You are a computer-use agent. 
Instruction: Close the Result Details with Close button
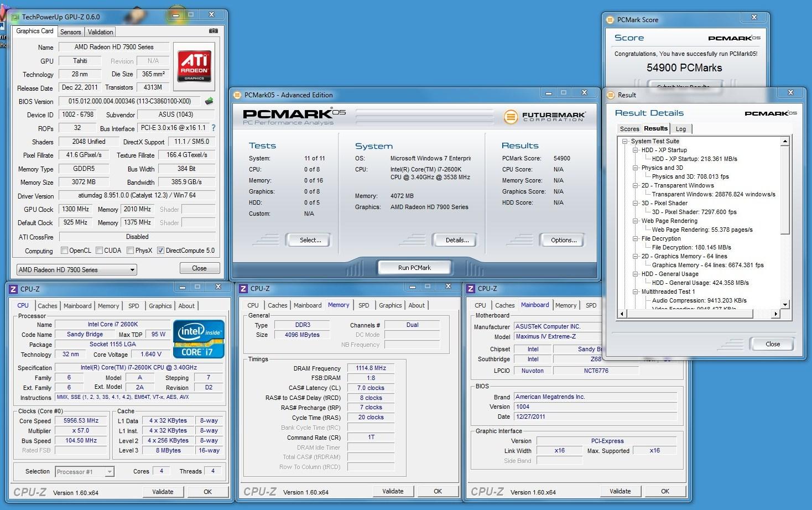[x=773, y=344]
